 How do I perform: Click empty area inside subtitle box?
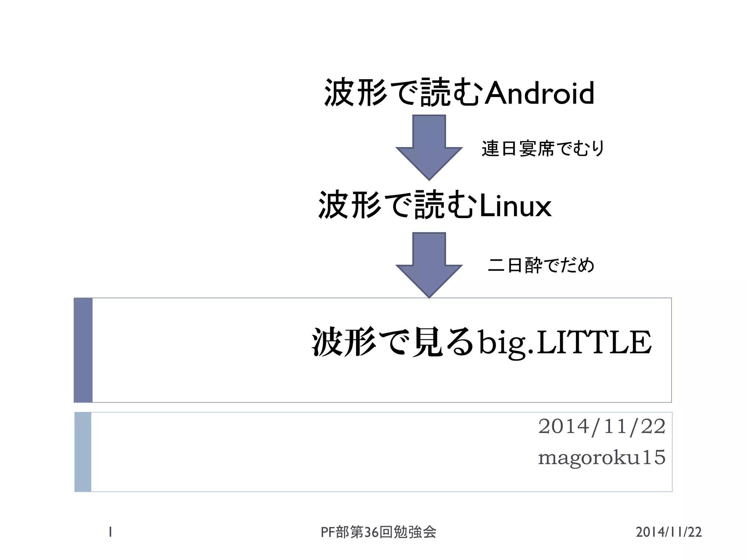[x=292, y=452]
